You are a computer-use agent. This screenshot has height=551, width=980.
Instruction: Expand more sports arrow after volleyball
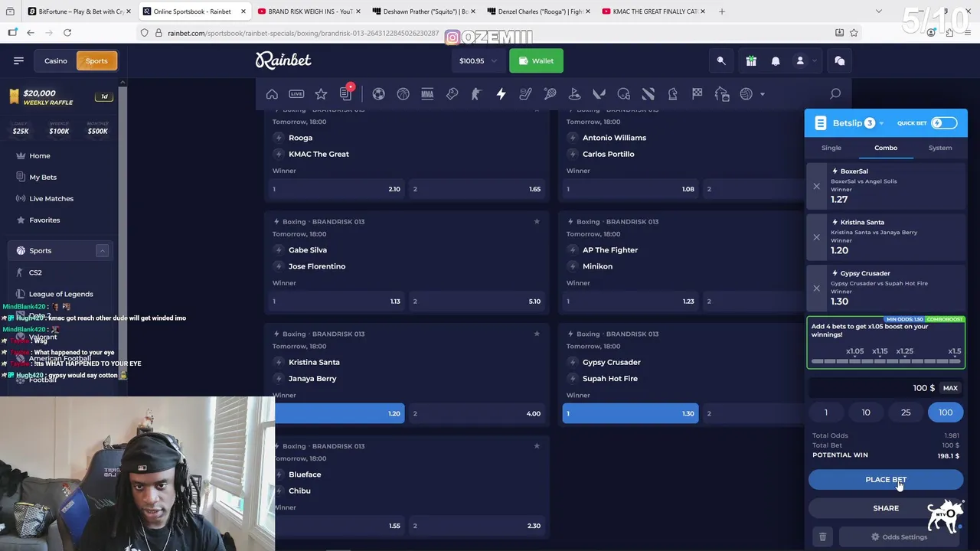click(763, 94)
